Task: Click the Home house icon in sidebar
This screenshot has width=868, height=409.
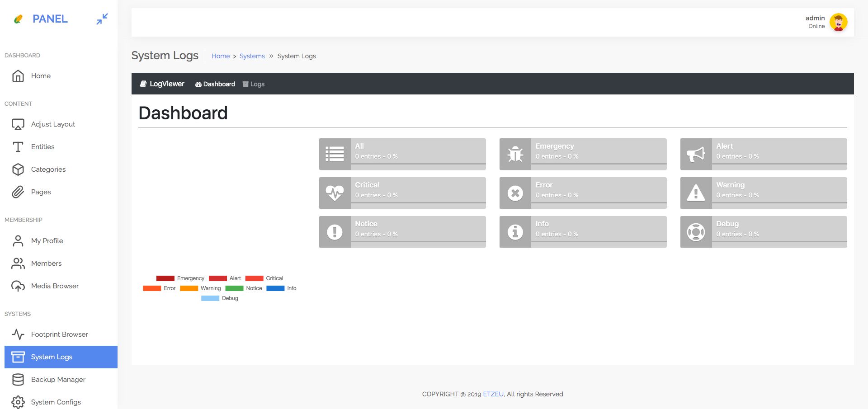Action: coord(18,76)
